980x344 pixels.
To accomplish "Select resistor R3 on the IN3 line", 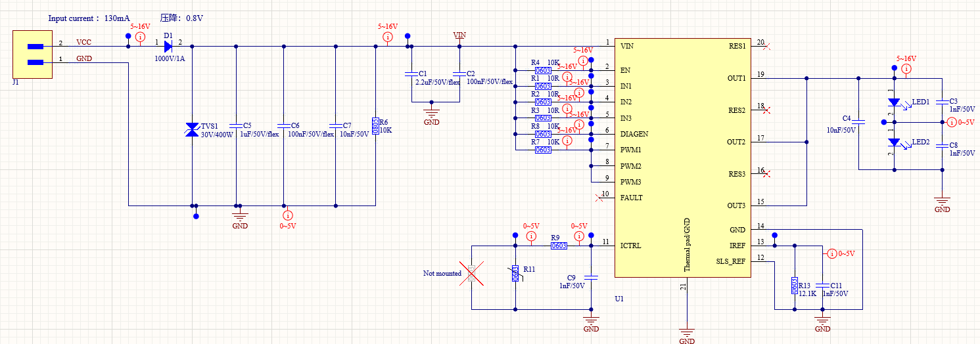I will click(x=543, y=118).
